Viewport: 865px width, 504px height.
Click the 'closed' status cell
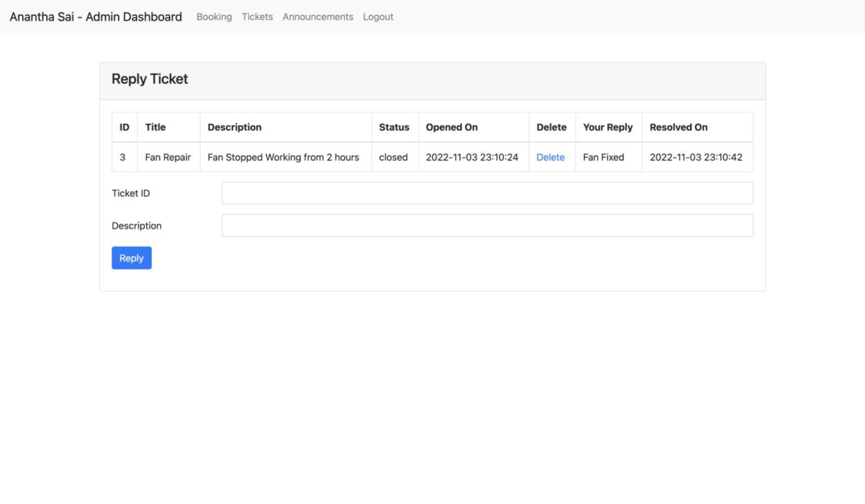click(x=395, y=157)
